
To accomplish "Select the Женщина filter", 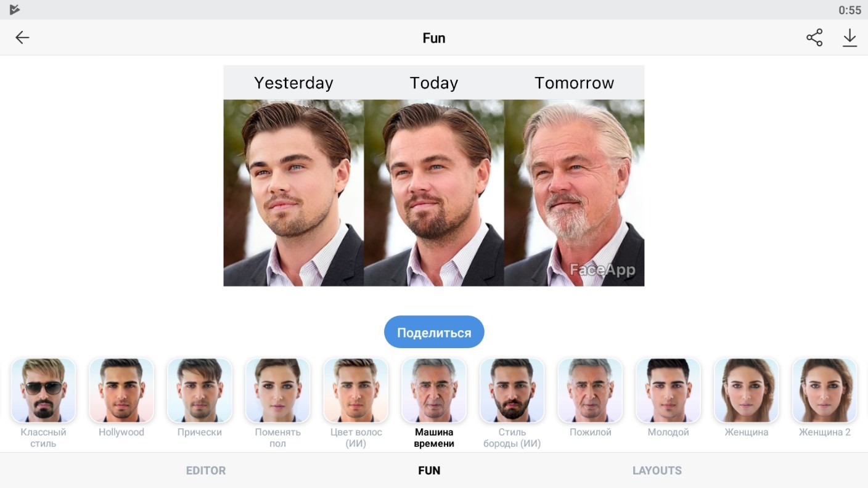I will coord(747,391).
